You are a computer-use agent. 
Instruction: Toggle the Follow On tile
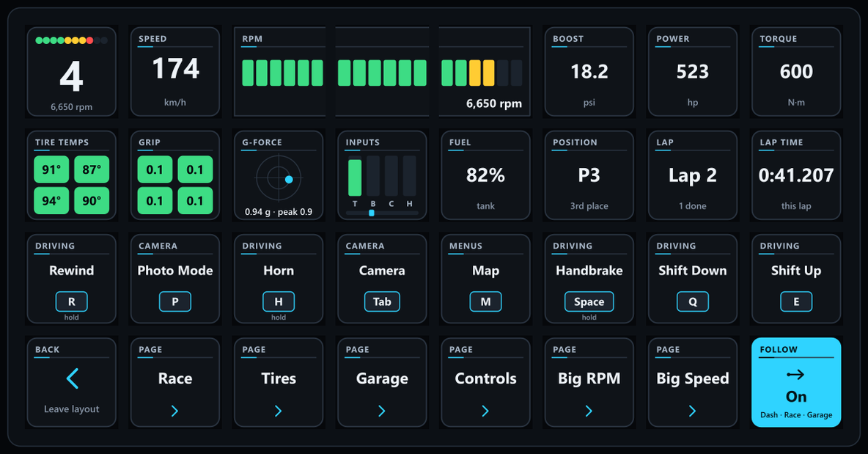click(796, 383)
